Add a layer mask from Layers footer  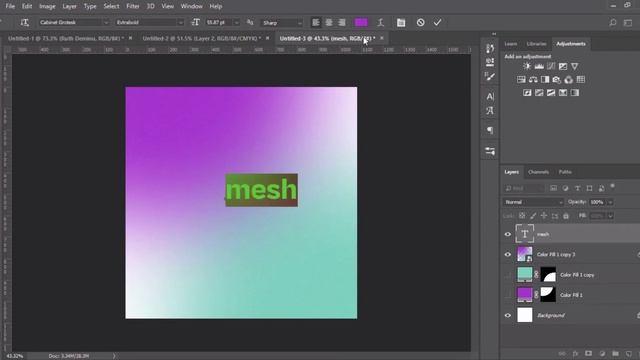(x=588, y=353)
